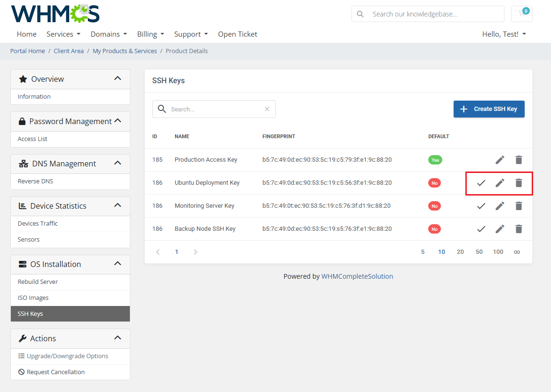Open Rebuild Server in the sidebar

(70, 282)
